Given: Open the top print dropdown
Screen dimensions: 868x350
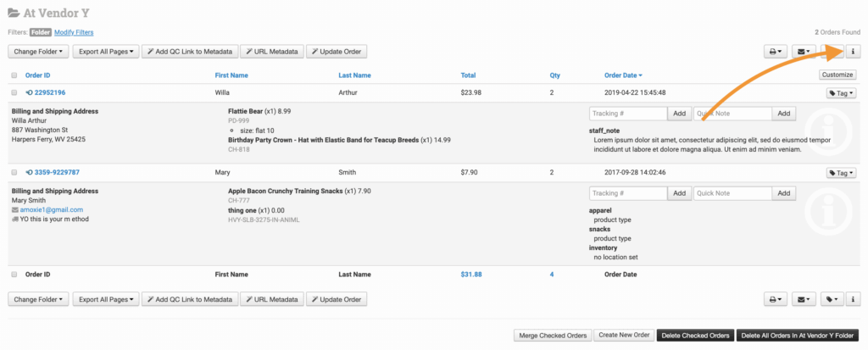Looking at the screenshot, I should [x=776, y=52].
